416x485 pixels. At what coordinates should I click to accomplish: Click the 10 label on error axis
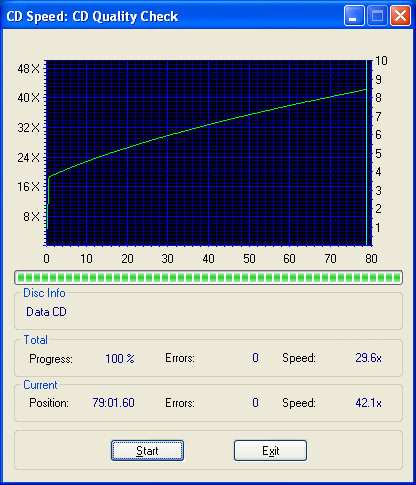(x=381, y=61)
